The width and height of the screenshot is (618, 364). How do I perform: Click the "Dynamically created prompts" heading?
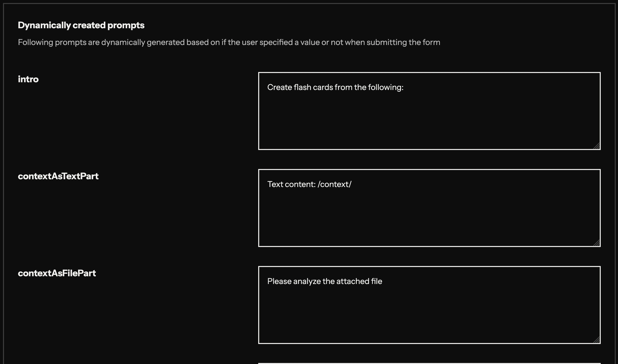tap(81, 25)
